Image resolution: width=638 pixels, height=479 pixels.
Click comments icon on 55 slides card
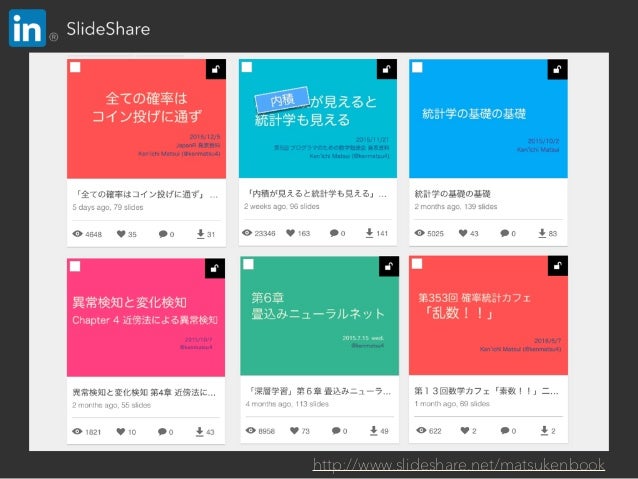tap(162, 432)
